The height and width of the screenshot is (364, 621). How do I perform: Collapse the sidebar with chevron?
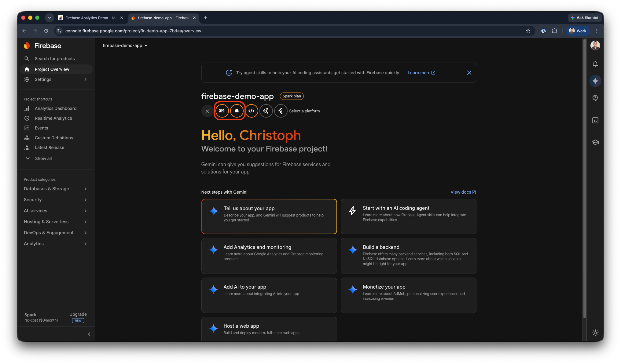pos(89,334)
